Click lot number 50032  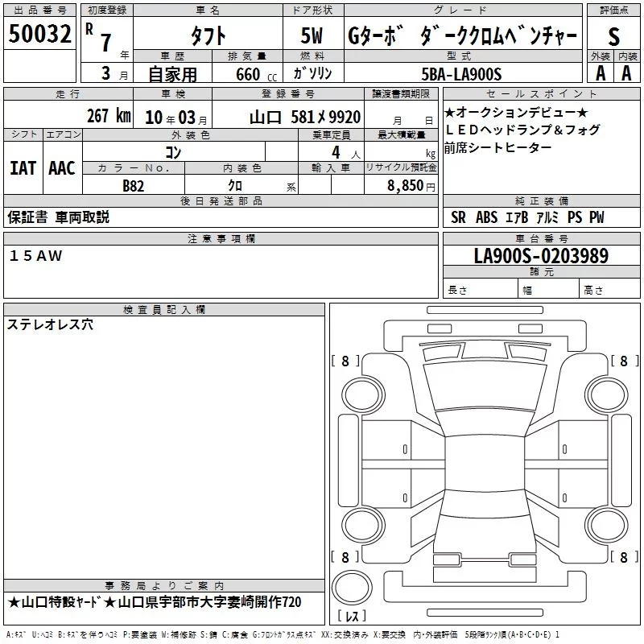pos(39,35)
